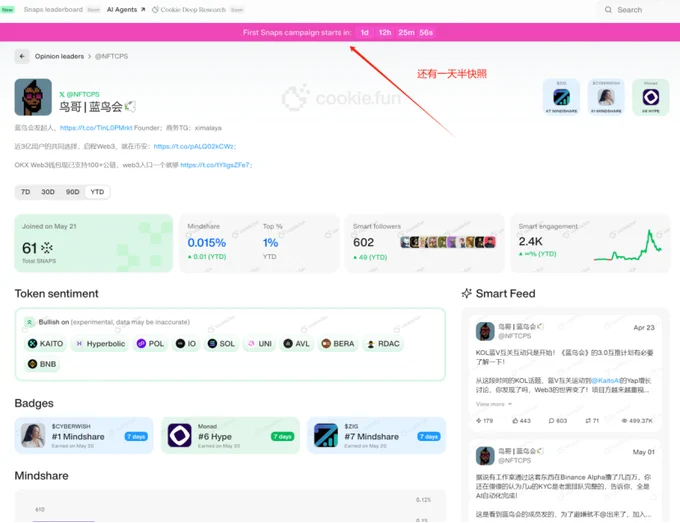Click the @KaitoAI mention link
The width and height of the screenshot is (680, 523).
click(605, 381)
